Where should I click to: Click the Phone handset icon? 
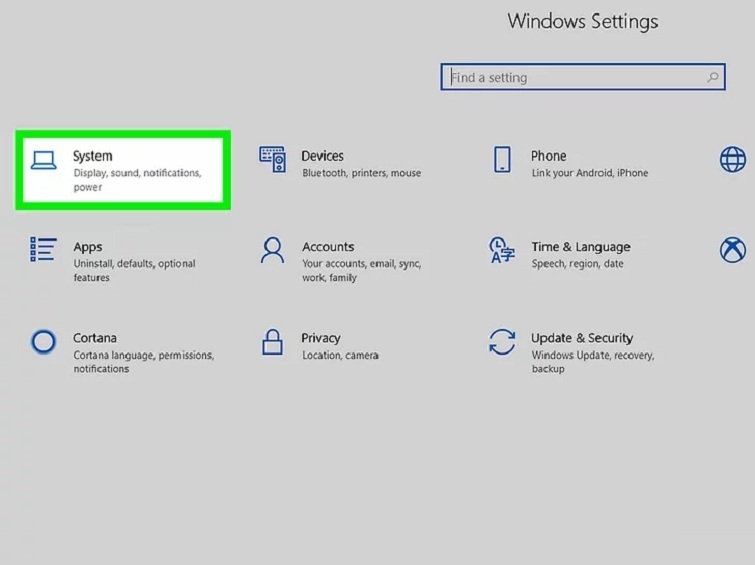pos(502,159)
